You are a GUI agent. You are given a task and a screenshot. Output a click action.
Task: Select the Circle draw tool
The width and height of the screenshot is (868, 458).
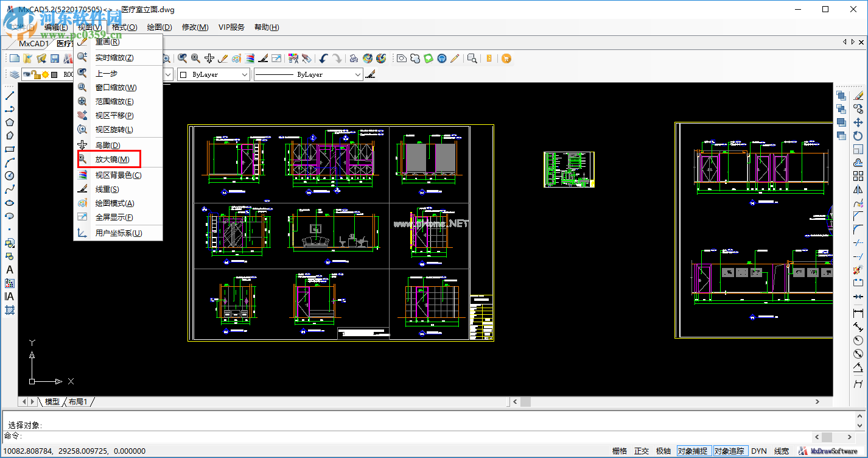(x=10, y=175)
